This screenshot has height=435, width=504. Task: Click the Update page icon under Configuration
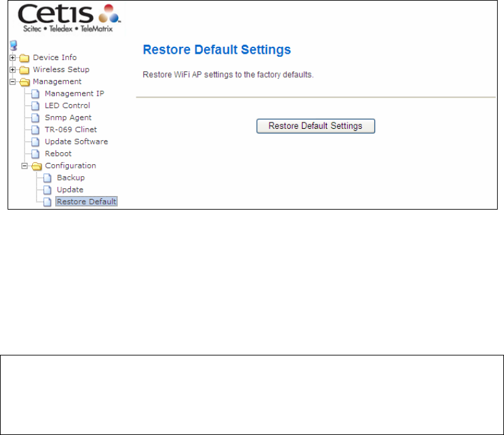tap(47, 190)
